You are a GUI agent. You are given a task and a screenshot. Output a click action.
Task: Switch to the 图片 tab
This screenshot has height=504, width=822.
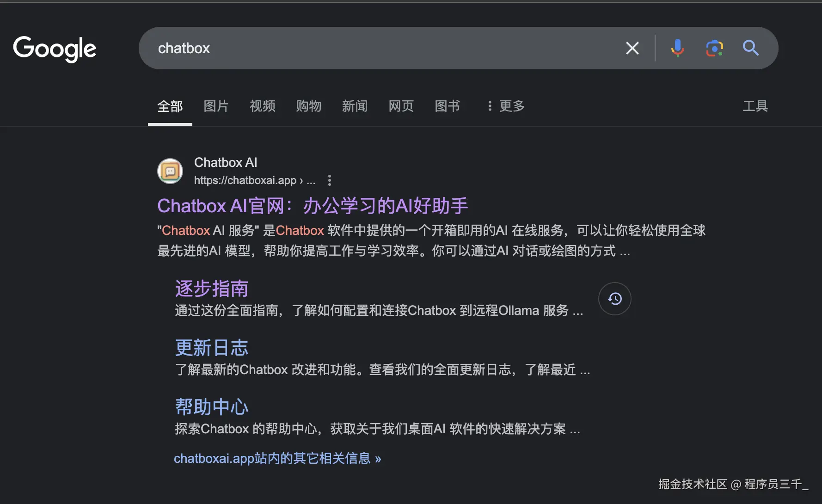(x=216, y=106)
